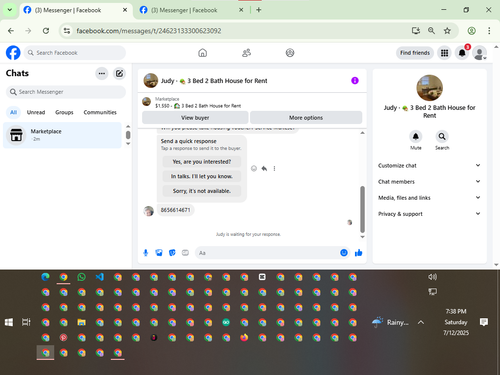Open the browser zoom magnifier icon
Viewport: 500px width, 375px height.
tap(431, 31)
